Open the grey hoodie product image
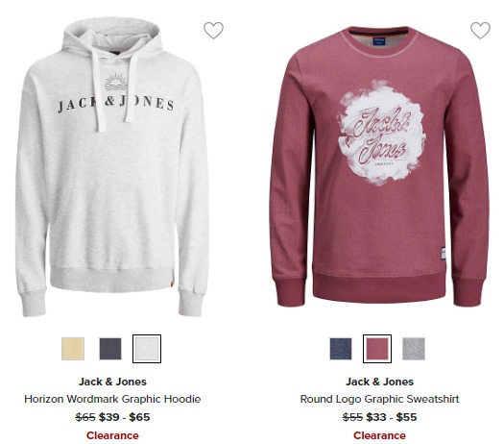 point(112,167)
